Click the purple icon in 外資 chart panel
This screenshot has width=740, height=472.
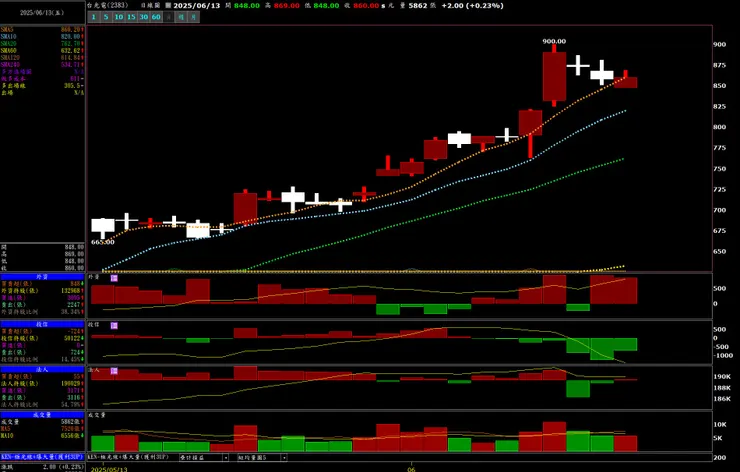(x=114, y=278)
